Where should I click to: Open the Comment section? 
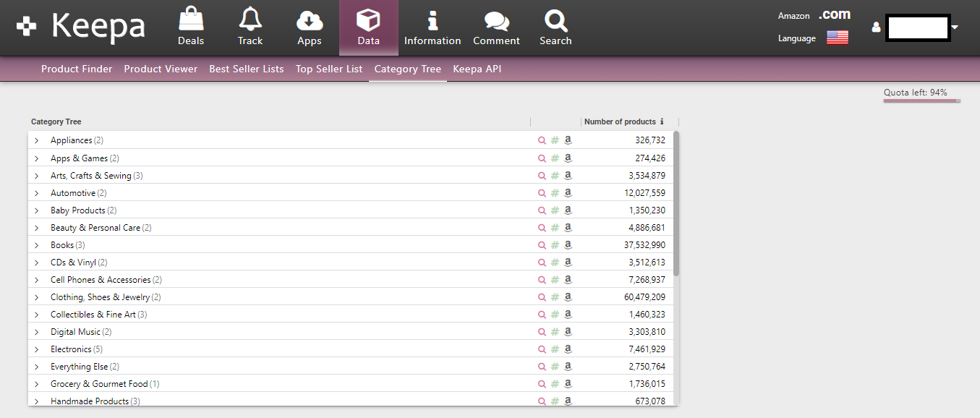497,27
